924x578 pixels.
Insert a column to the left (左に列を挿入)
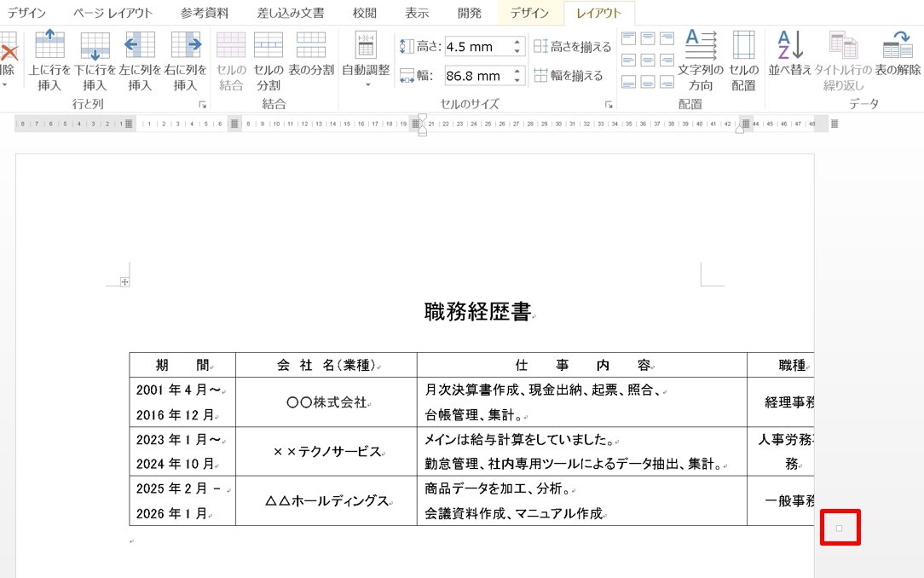pos(140,61)
